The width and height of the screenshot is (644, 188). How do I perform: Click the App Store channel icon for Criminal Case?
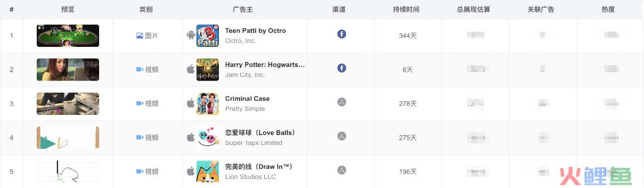342,102
